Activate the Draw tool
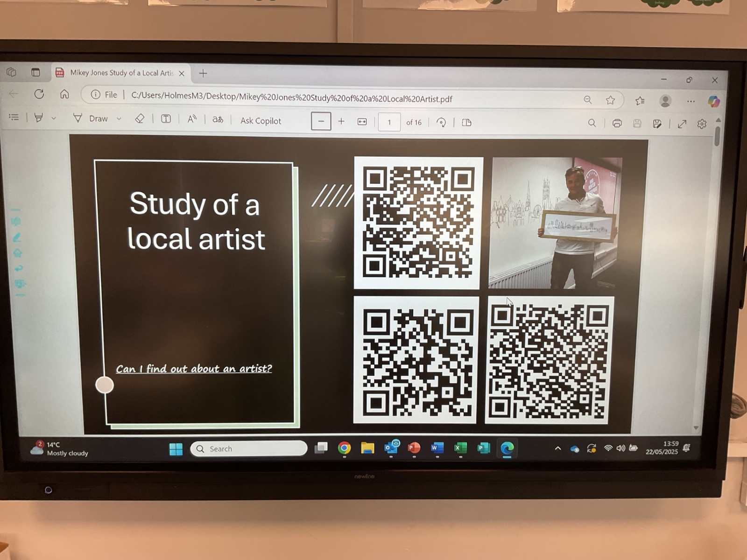Viewport: 747px width, 560px height. (91, 119)
